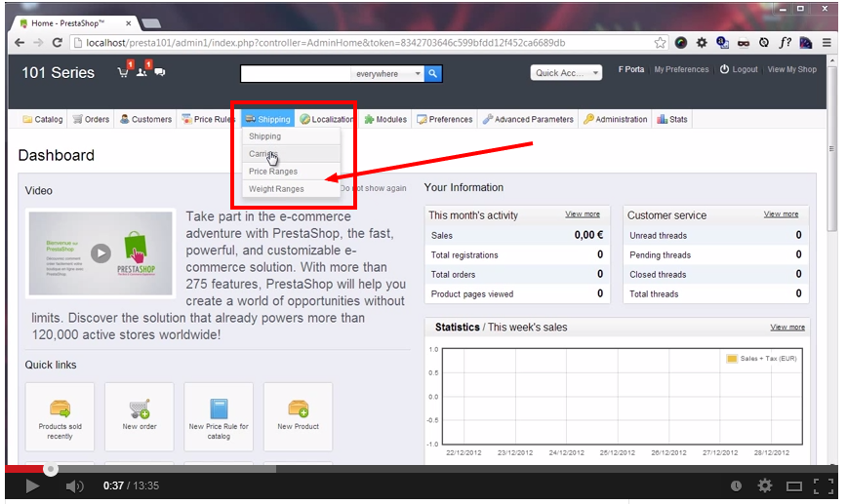The height and width of the screenshot is (504, 847).
Task: Open My Preferences link
Action: coord(681,69)
